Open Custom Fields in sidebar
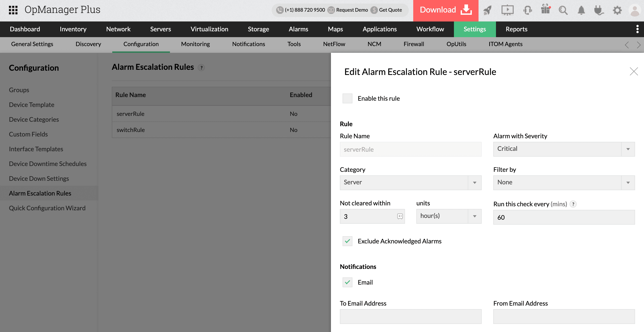 28,134
